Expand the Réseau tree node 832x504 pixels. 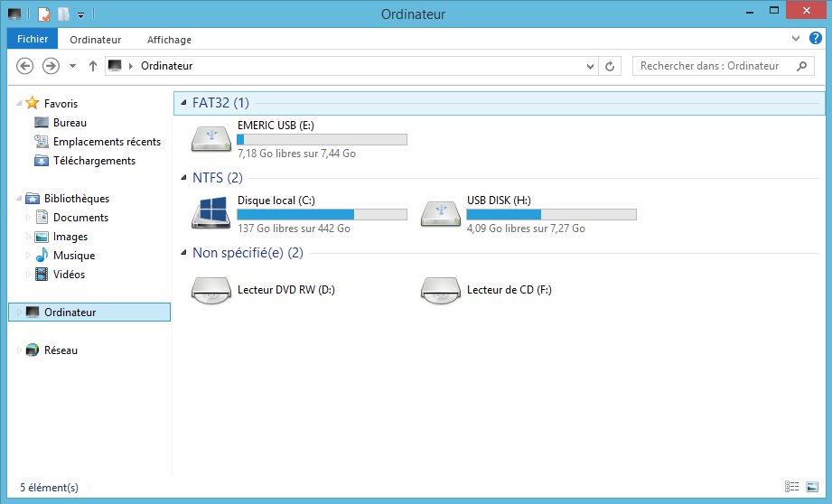19,350
